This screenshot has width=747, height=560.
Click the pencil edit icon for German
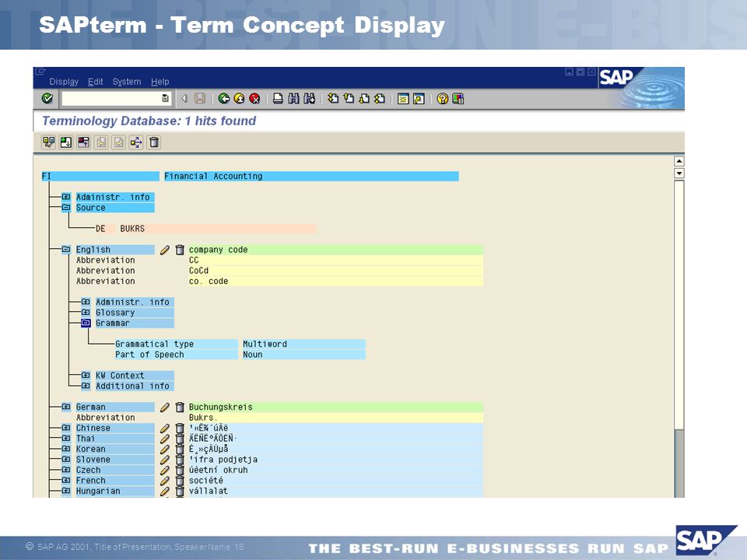pos(165,407)
